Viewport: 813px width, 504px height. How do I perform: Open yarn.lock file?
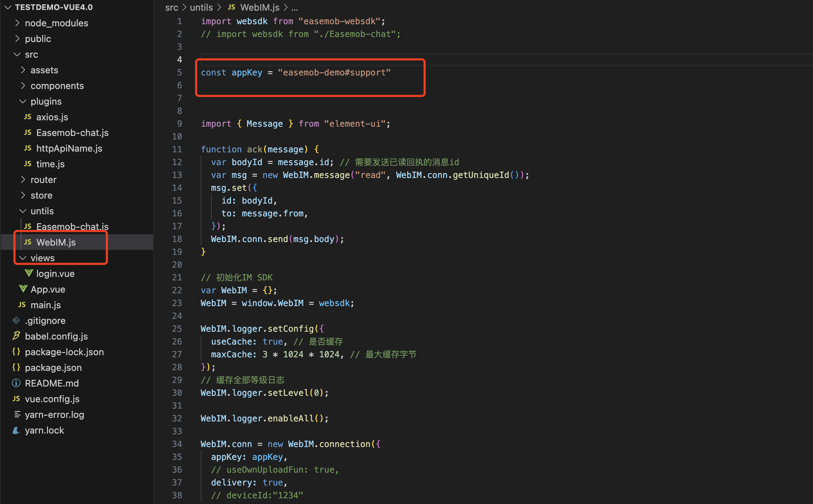[x=44, y=430]
